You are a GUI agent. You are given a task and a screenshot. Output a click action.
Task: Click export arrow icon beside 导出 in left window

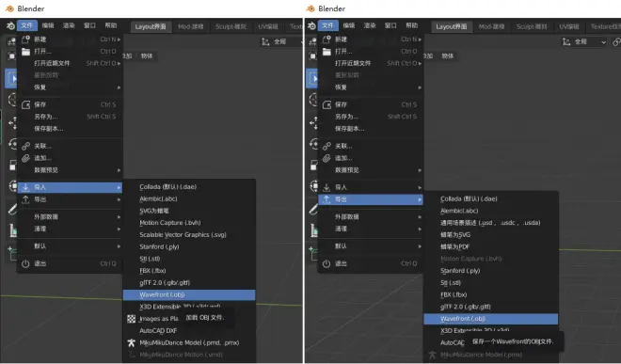tap(25, 199)
